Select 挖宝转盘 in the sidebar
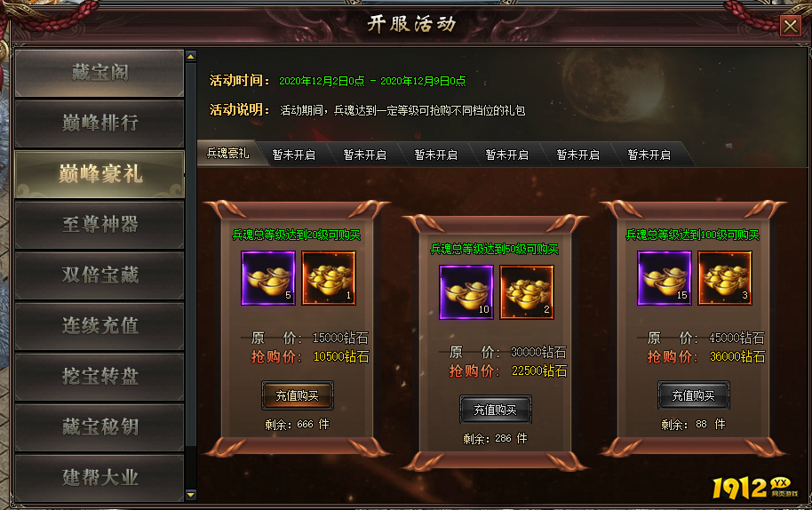The width and height of the screenshot is (812, 510). pos(100,377)
